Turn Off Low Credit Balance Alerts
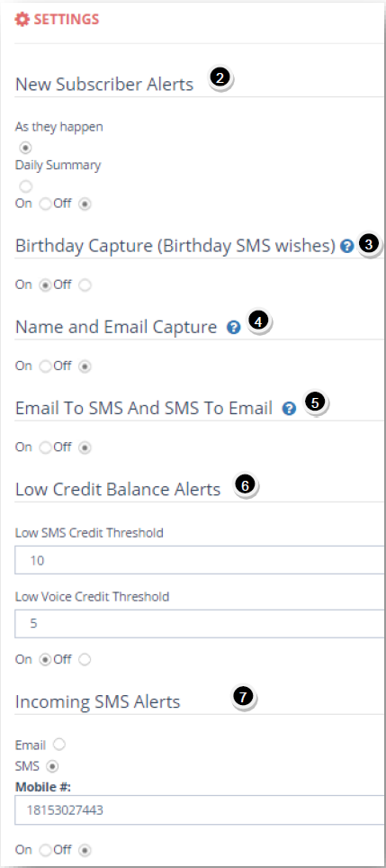This screenshot has height=868, width=386. (85, 659)
